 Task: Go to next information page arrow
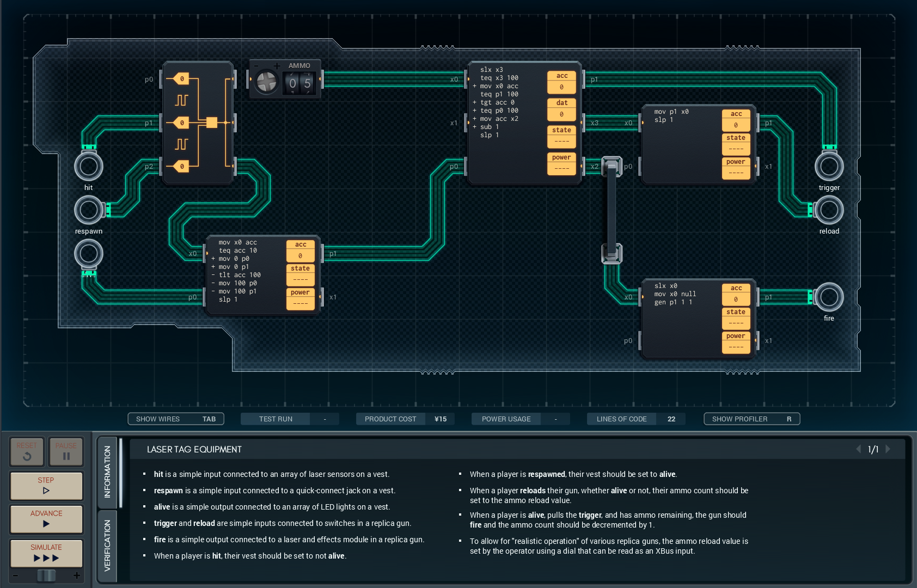coord(888,449)
